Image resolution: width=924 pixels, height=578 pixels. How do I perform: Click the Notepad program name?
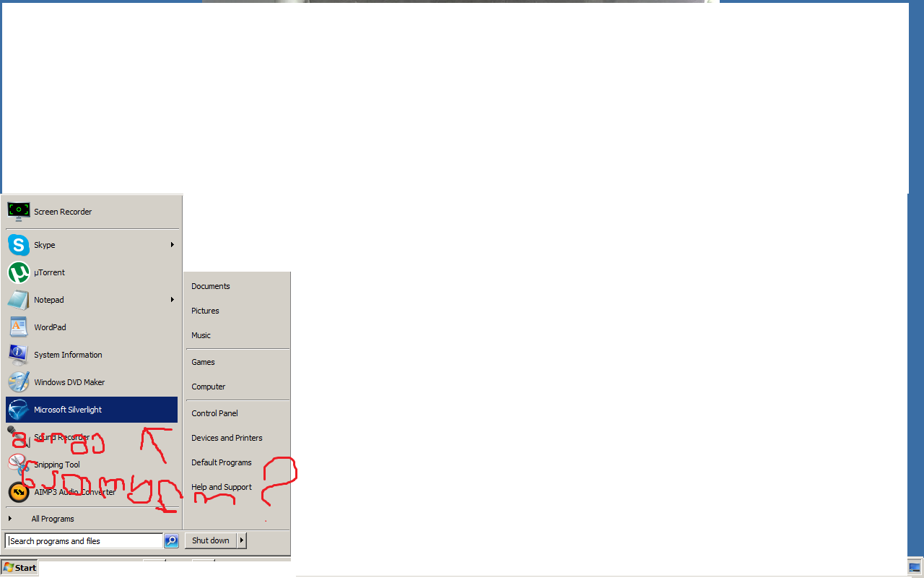[49, 300]
